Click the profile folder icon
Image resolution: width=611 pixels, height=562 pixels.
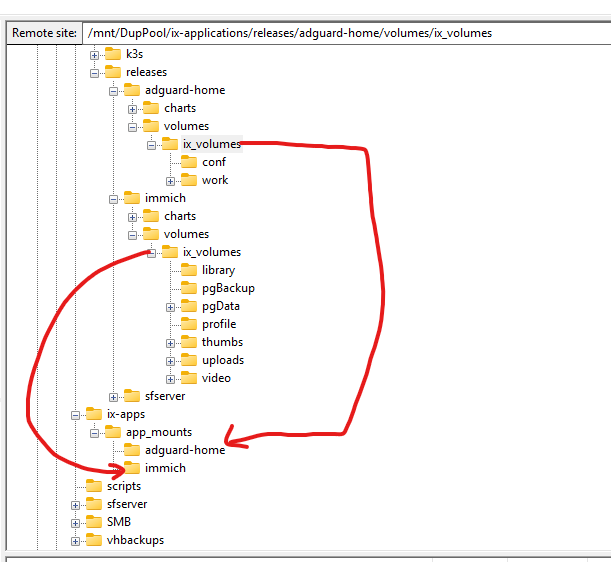pos(189,324)
